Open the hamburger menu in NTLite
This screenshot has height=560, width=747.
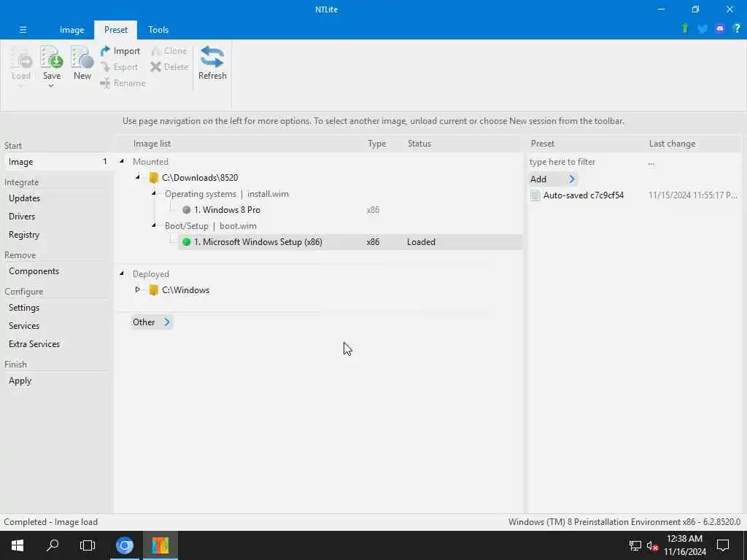pos(23,29)
